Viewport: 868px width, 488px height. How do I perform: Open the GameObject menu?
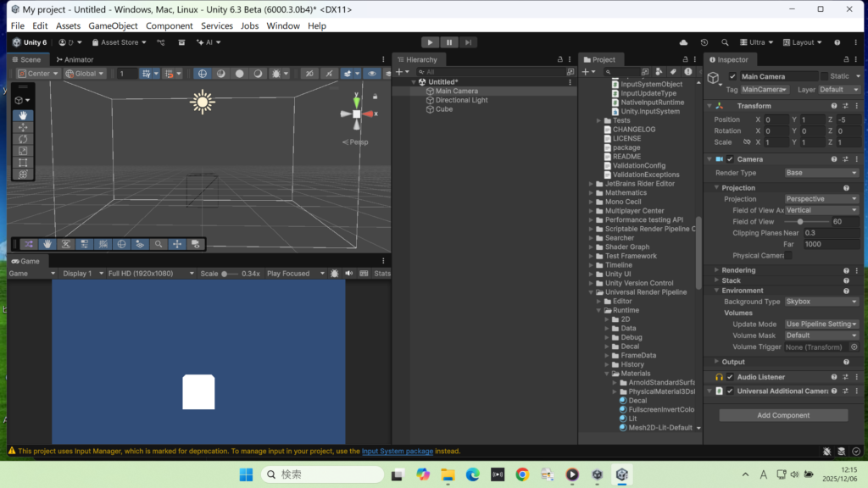coord(113,26)
